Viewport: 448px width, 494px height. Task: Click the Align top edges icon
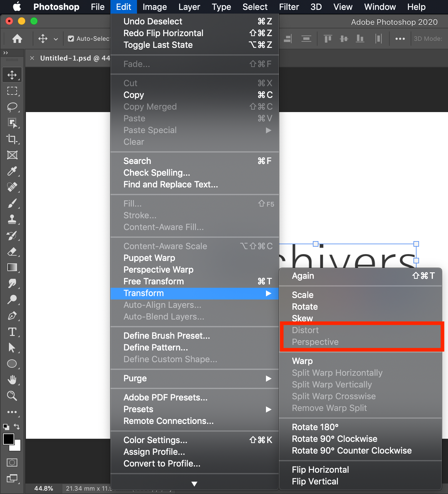[328, 39]
